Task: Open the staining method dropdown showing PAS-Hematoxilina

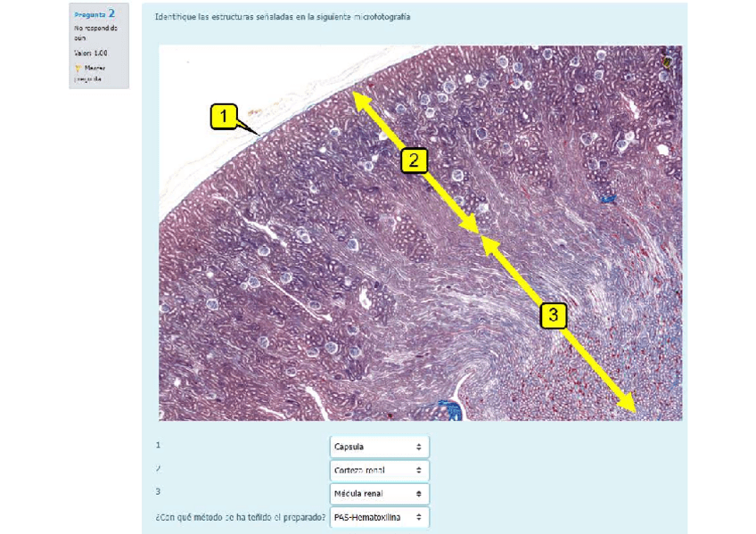Action: click(x=380, y=517)
